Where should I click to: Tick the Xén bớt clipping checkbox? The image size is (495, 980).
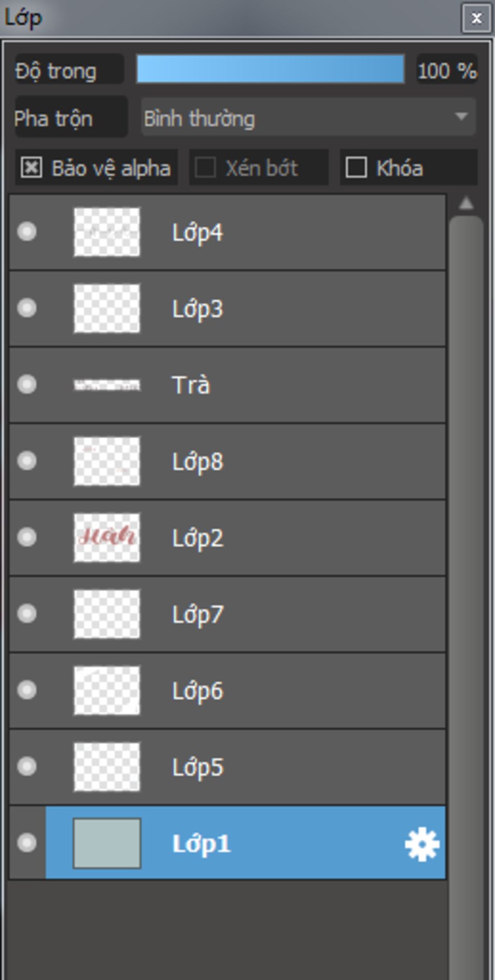pos(205,168)
